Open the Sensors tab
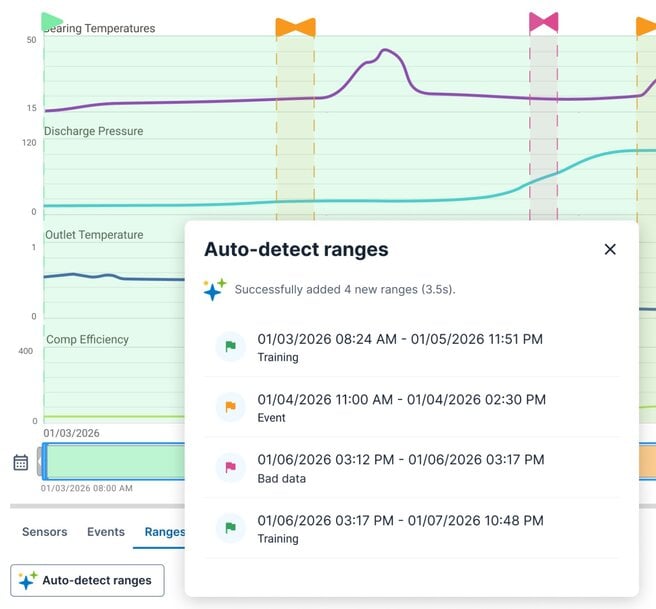 click(44, 532)
